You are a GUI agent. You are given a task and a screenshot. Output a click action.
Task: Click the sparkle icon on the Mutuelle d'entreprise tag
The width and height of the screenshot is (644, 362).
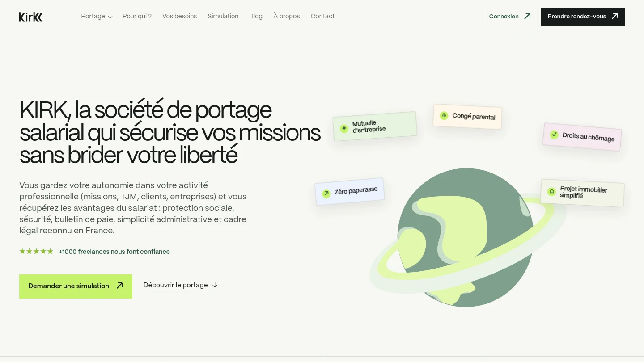pos(344,129)
